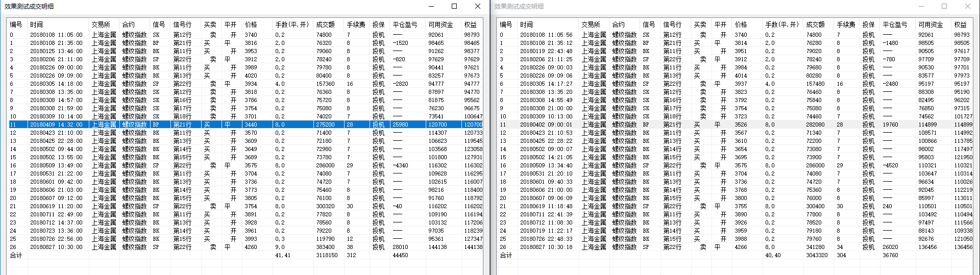Click 交易所 column header in right table
This screenshot has height=275, width=980.
tap(591, 24)
